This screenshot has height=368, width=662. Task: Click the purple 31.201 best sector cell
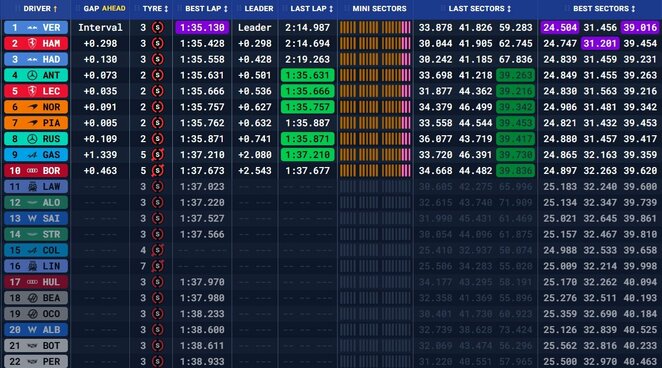(x=600, y=43)
